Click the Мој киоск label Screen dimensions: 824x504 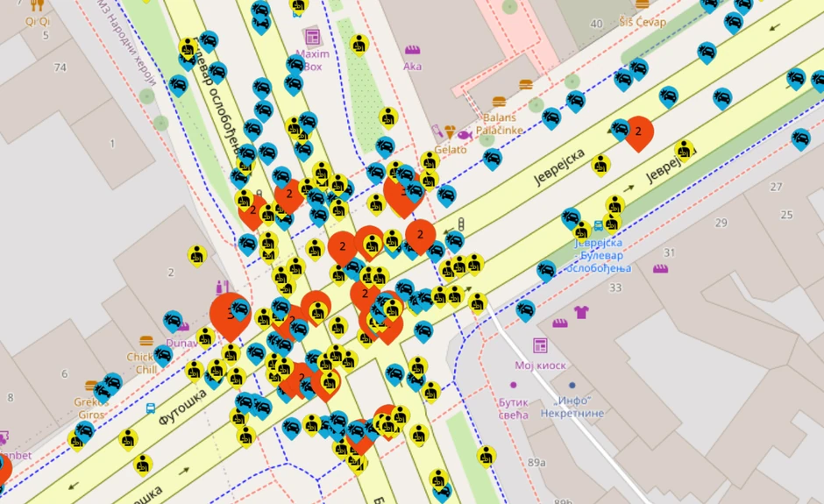click(x=540, y=366)
